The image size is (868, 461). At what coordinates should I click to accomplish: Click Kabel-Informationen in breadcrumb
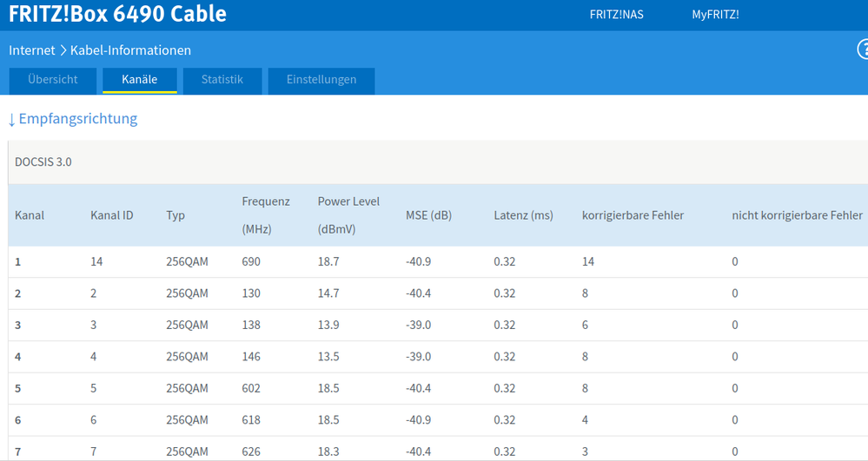130,50
